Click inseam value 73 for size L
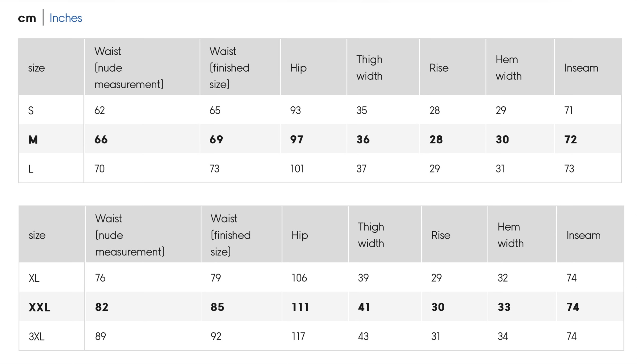The image size is (637, 364). pyautogui.click(x=569, y=169)
